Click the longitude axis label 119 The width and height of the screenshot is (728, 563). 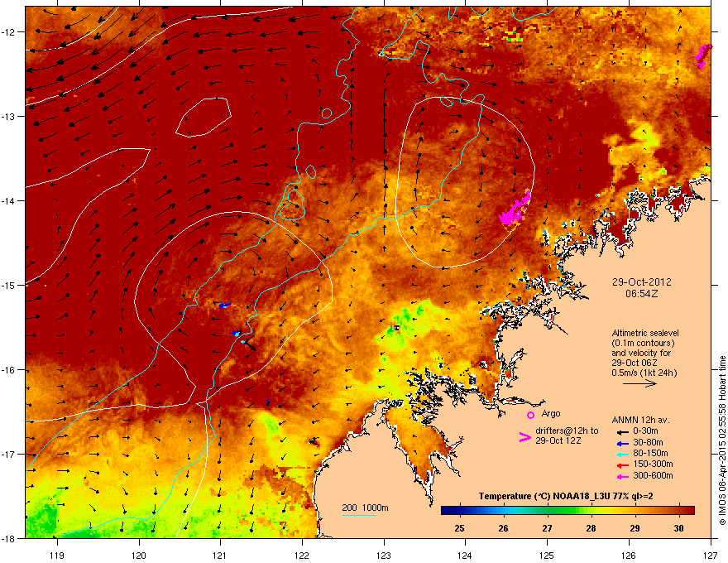(x=57, y=555)
